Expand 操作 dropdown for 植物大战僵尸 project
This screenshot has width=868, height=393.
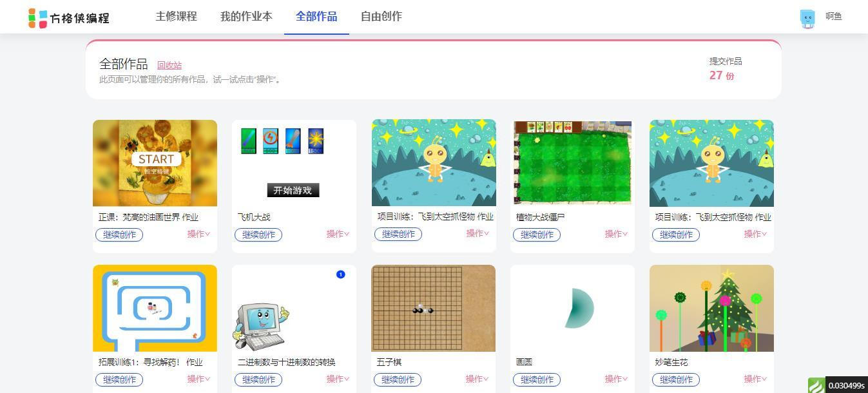click(x=617, y=234)
